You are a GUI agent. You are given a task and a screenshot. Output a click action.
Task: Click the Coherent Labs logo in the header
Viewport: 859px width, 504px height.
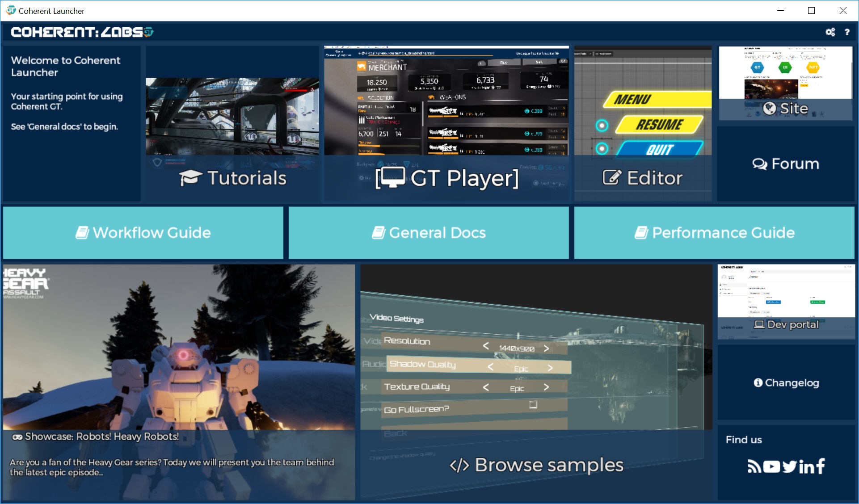coord(82,32)
